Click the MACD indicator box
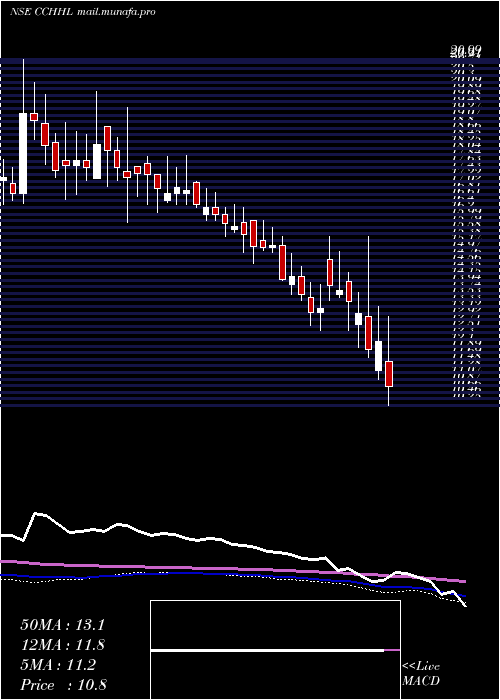The height and width of the screenshot is (700, 500). (x=275, y=650)
